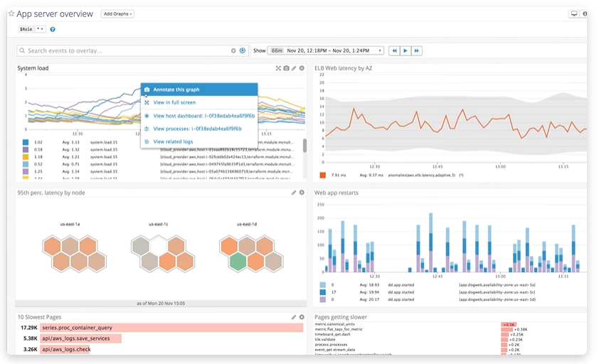Click the fullscreen icon on System load graph
This screenshot has height=364, width=599.
279,68
